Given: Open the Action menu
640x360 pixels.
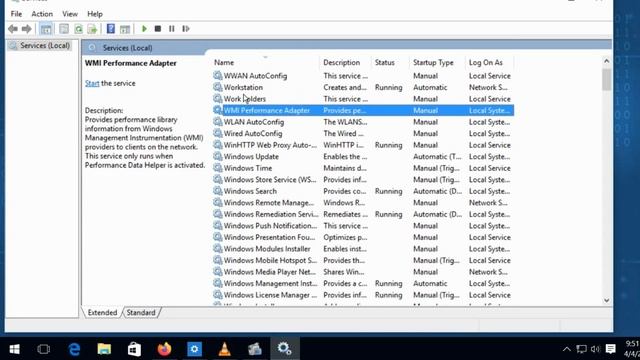Looking at the screenshot, I should [42, 14].
